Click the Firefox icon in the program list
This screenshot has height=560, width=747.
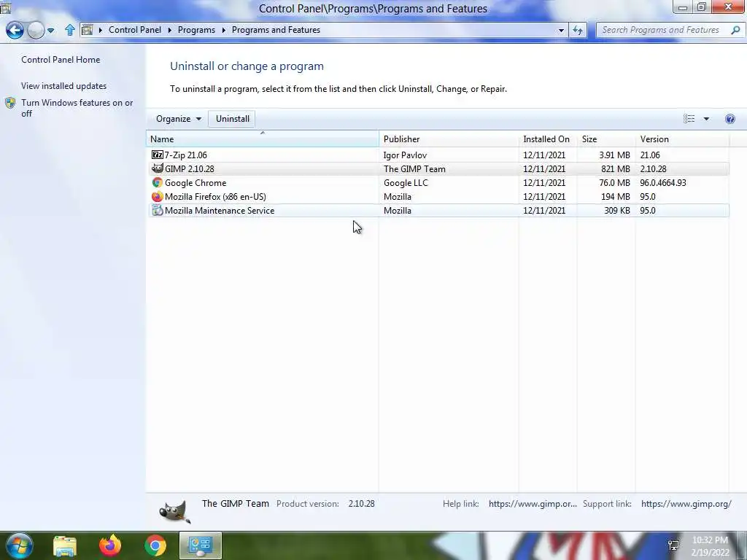[158, 196]
